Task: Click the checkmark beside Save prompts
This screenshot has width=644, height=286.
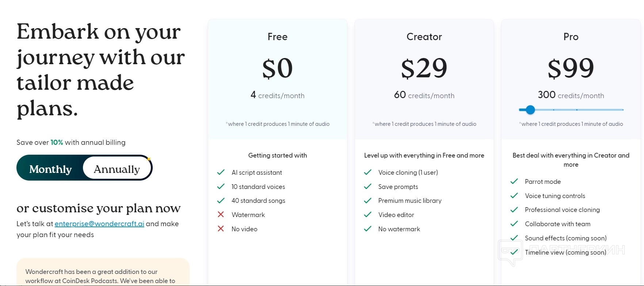Action: pyautogui.click(x=367, y=186)
